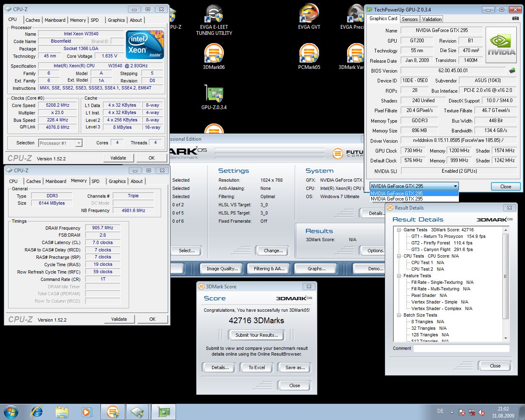Select GT1 - Return To Proxycon row
Screen dimensions: 525x420
(x=448, y=236)
